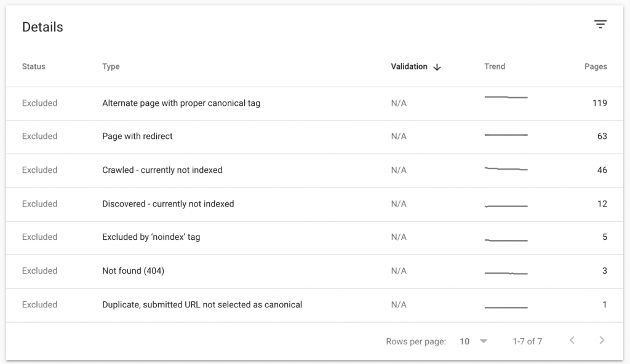Image resolution: width=630 pixels, height=364 pixels.
Task: Select the Excluded status on the 404 row
Action: click(x=39, y=271)
